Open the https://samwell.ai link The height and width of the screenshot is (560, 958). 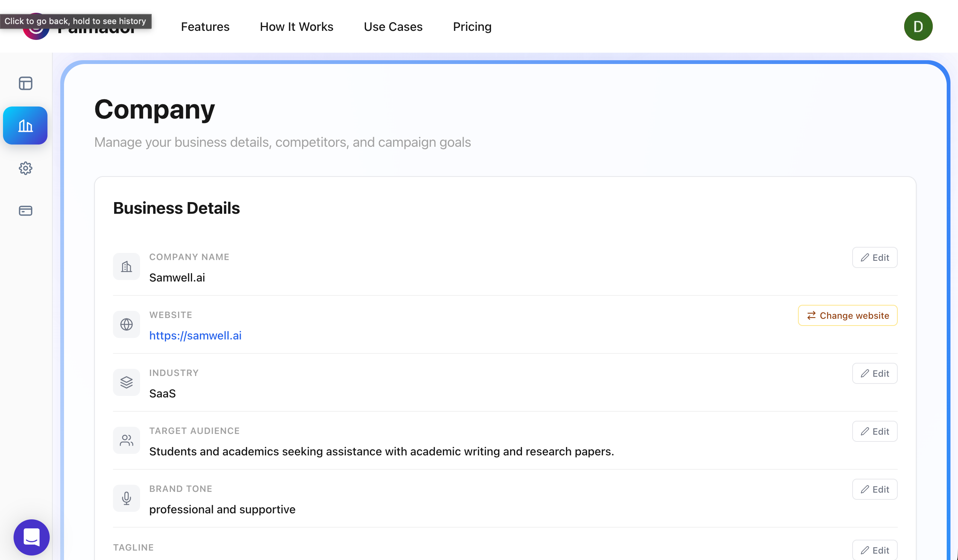[x=195, y=335]
